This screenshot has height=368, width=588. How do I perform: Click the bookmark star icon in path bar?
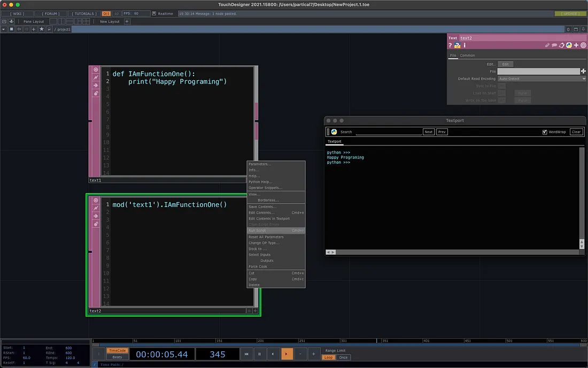pyautogui.click(x=42, y=29)
